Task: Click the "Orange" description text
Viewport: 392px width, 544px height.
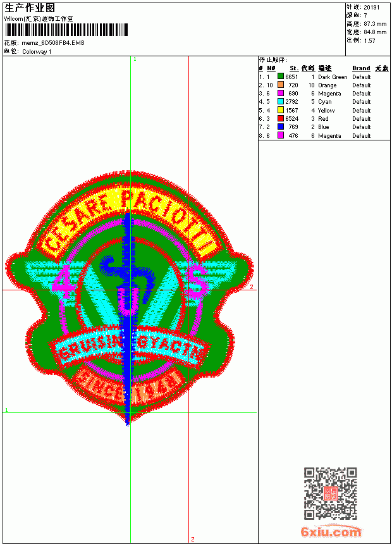Action: [327, 85]
